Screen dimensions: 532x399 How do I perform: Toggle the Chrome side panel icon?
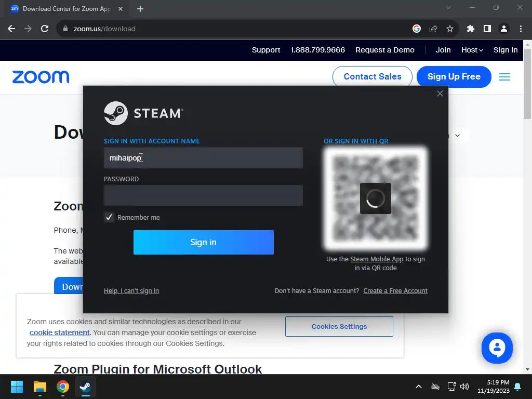point(487,29)
